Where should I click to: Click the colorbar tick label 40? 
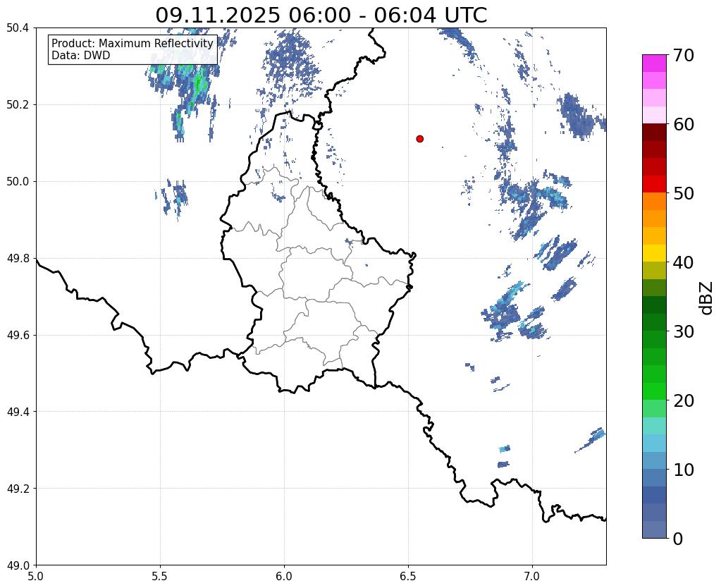click(684, 262)
